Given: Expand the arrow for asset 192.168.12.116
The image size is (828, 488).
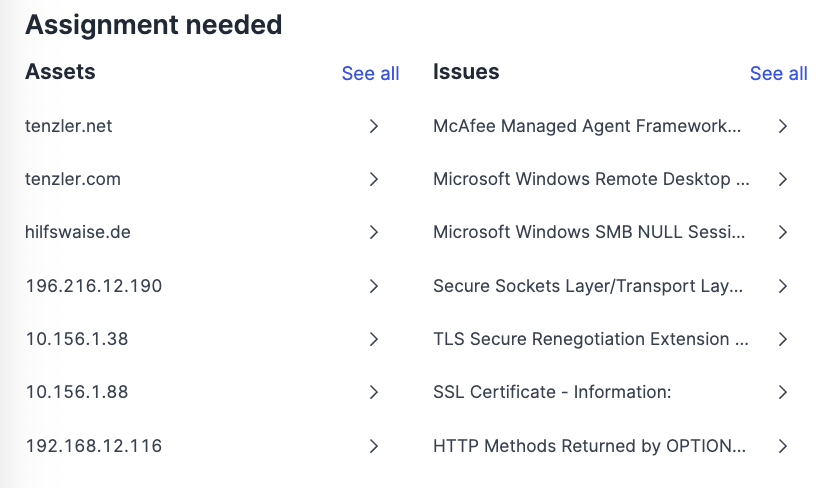Looking at the screenshot, I should tap(374, 446).
